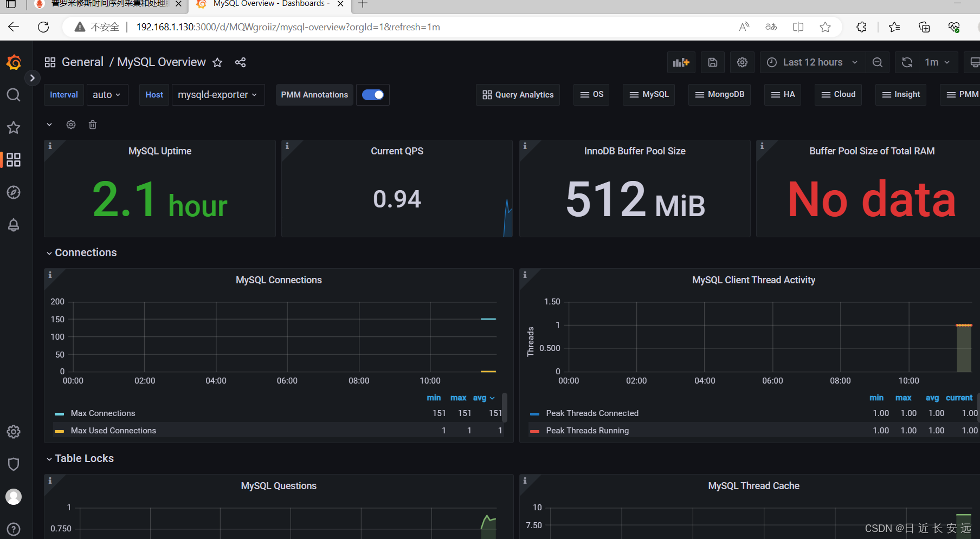
Task: Open Dashboards icon in sidebar
Action: [x=14, y=160]
